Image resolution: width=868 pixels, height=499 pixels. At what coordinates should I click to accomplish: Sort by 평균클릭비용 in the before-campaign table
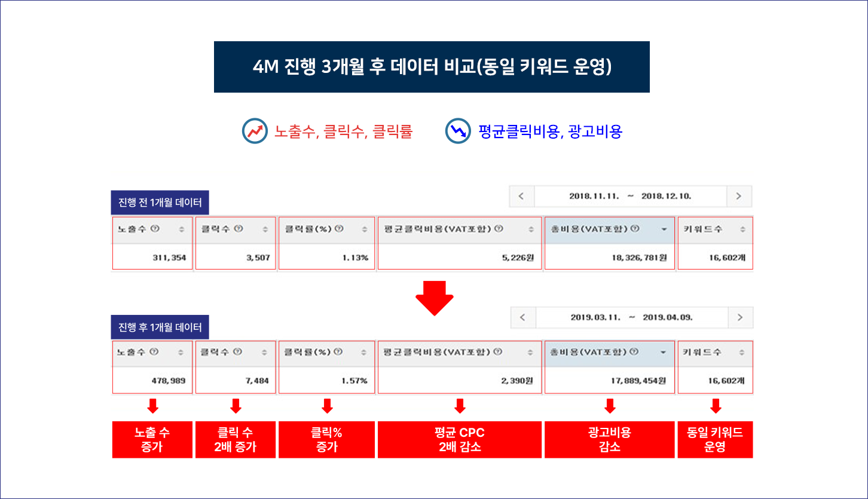531,229
